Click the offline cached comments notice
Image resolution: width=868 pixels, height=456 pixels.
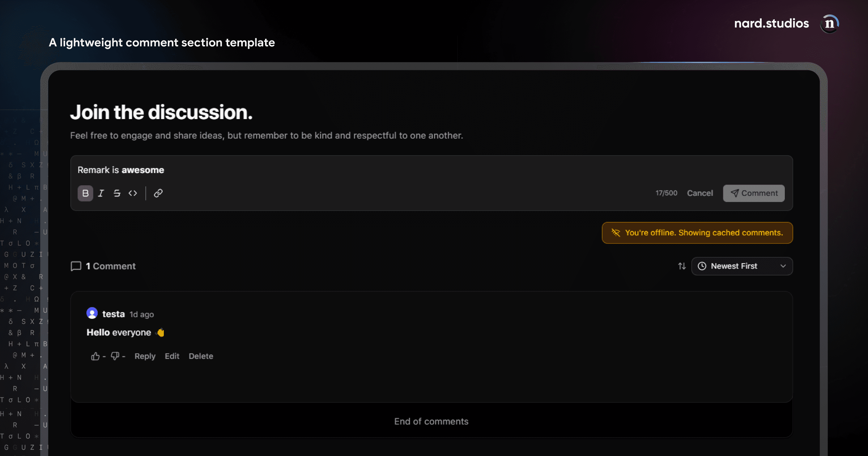click(697, 233)
